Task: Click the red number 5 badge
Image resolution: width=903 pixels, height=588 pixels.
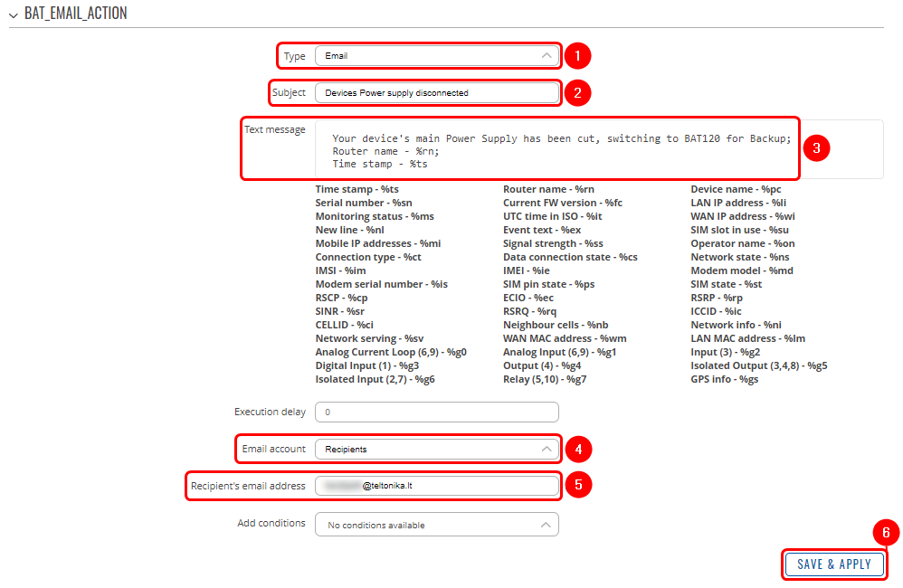Action: click(577, 486)
